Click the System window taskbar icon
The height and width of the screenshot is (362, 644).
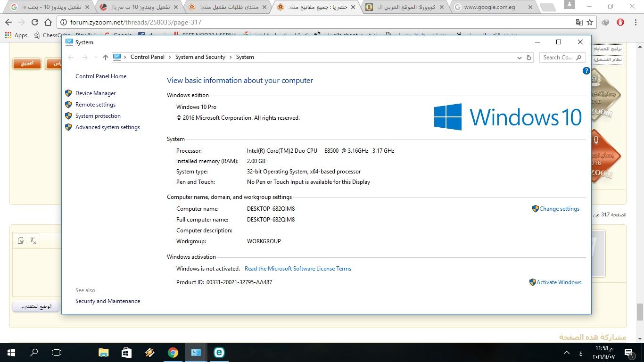pos(196,352)
